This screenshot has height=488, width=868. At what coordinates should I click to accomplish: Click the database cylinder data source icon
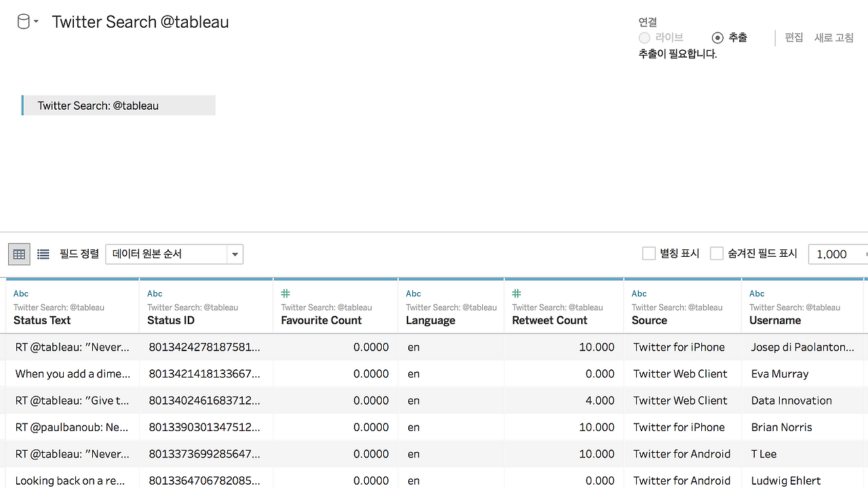pyautogui.click(x=23, y=22)
